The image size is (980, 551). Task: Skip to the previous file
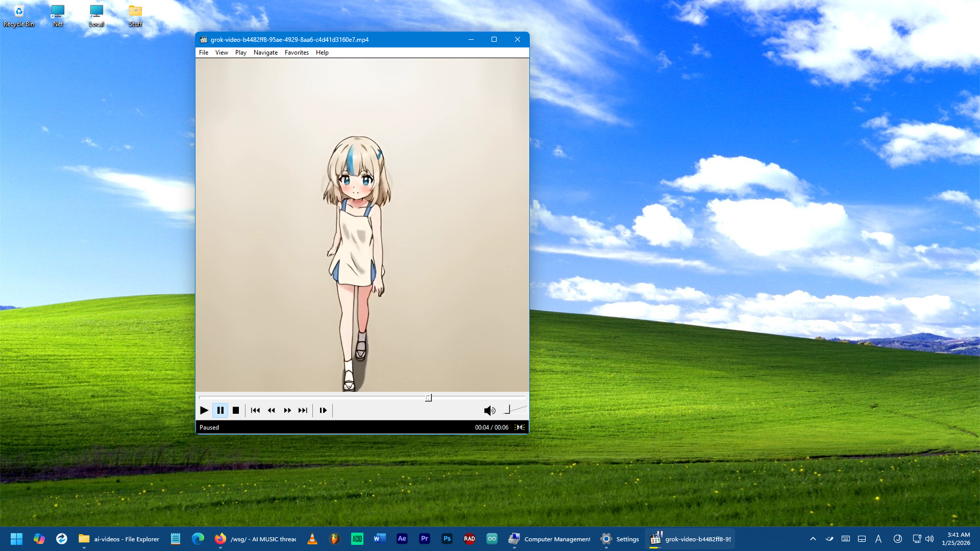pyautogui.click(x=255, y=410)
